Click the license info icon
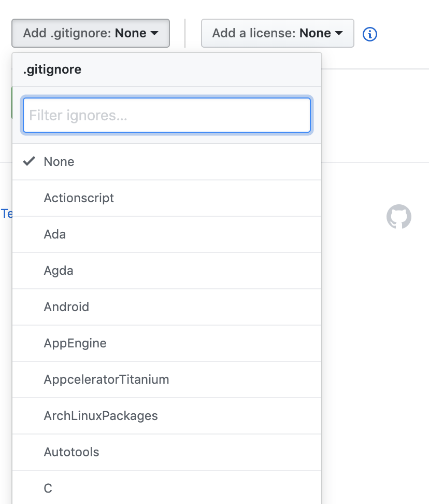This screenshot has height=504, width=429. pyautogui.click(x=369, y=34)
